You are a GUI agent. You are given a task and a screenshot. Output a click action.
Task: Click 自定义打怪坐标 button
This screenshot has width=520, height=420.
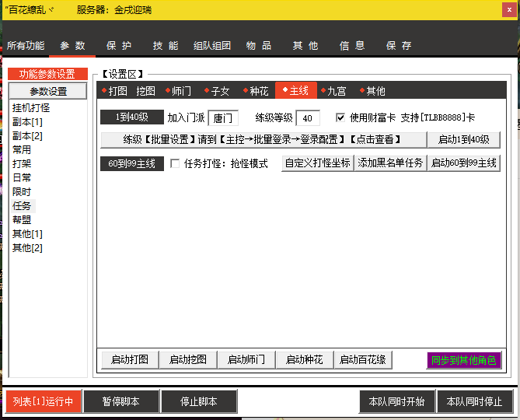[318, 163]
